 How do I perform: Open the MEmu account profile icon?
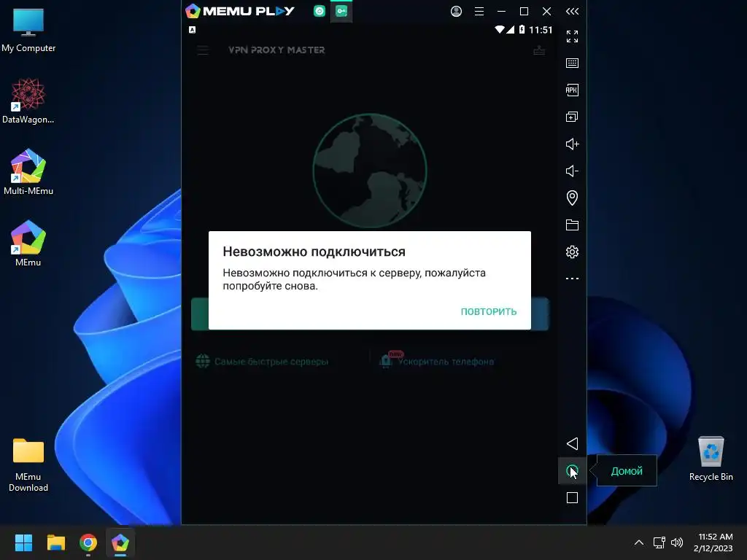tap(456, 11)
